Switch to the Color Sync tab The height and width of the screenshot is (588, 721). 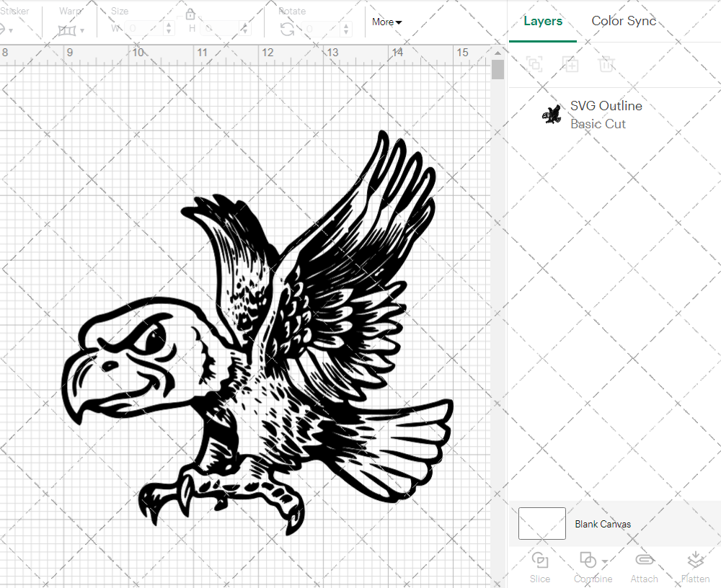[x=624, y=21]
